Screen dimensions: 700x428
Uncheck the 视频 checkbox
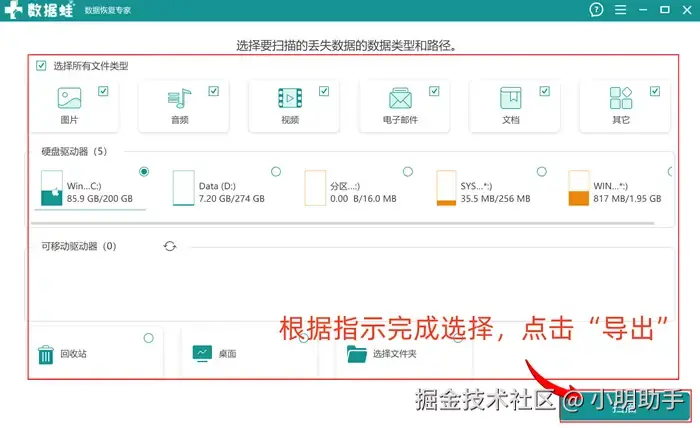324,91
